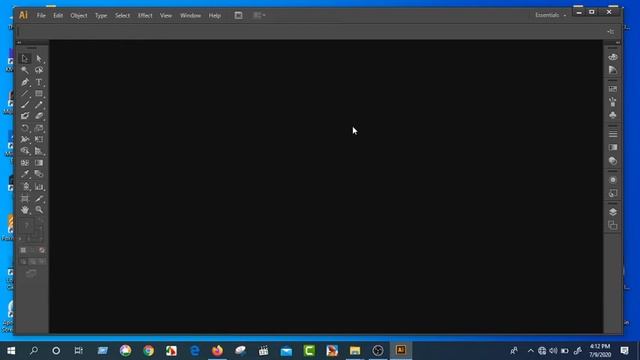640x360 pixels.
Task: Open the Layers panel icon
Action: point(613,212)
